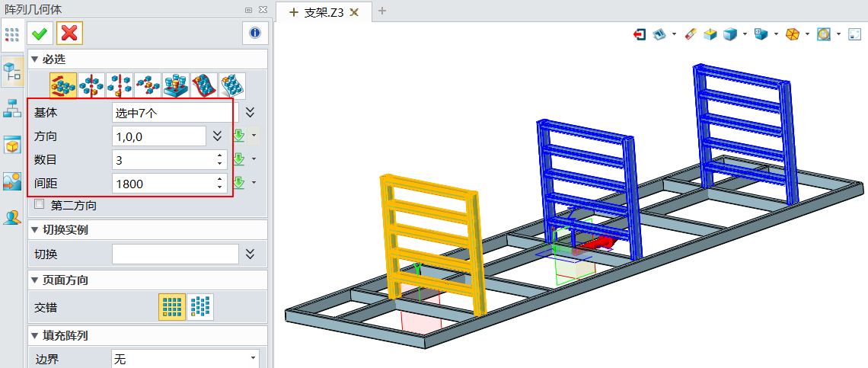Switch to the 支架.Z3 document tab
Screen dimensions: 868x368
click(x=324, y=11)
